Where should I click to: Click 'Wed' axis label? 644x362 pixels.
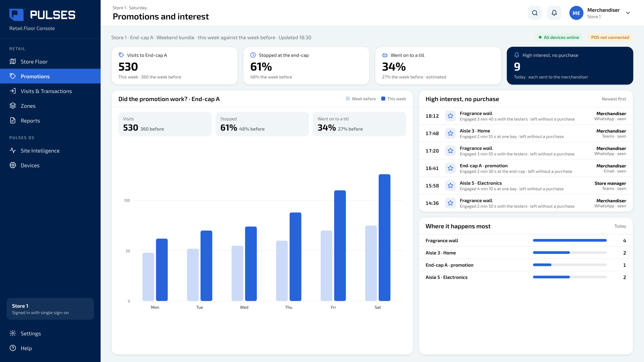pyautogui.click(x=244, y=307)
